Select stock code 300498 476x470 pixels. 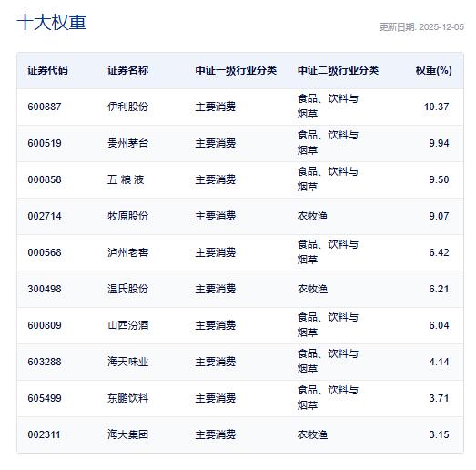point(45,289)
